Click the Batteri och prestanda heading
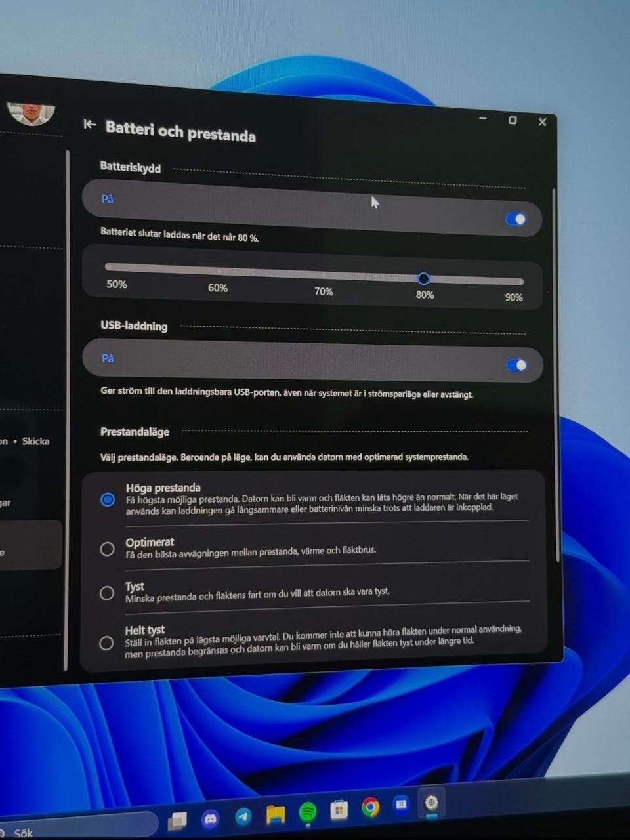This screenshot has width=630, height=840. 180,131
